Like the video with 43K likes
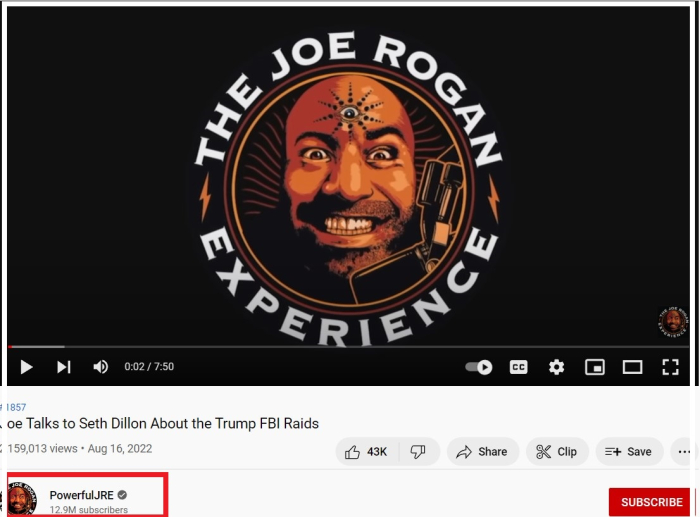This screenshot has width=700, height=517. pyautogui.click(x=367, y=452)
